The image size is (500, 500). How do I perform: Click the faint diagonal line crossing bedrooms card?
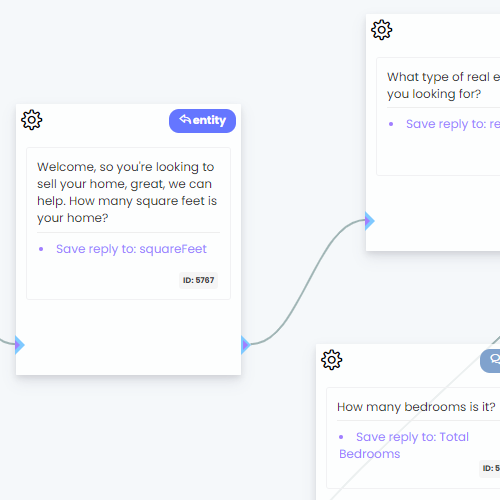point(400,433)
